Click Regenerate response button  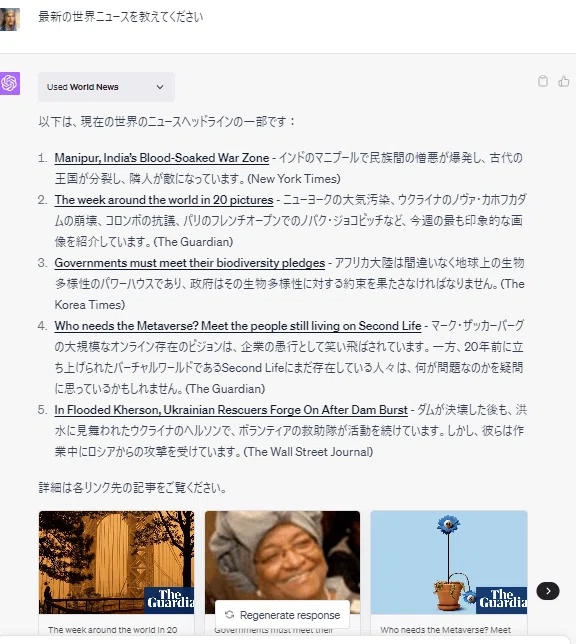(x=282, y=615)
